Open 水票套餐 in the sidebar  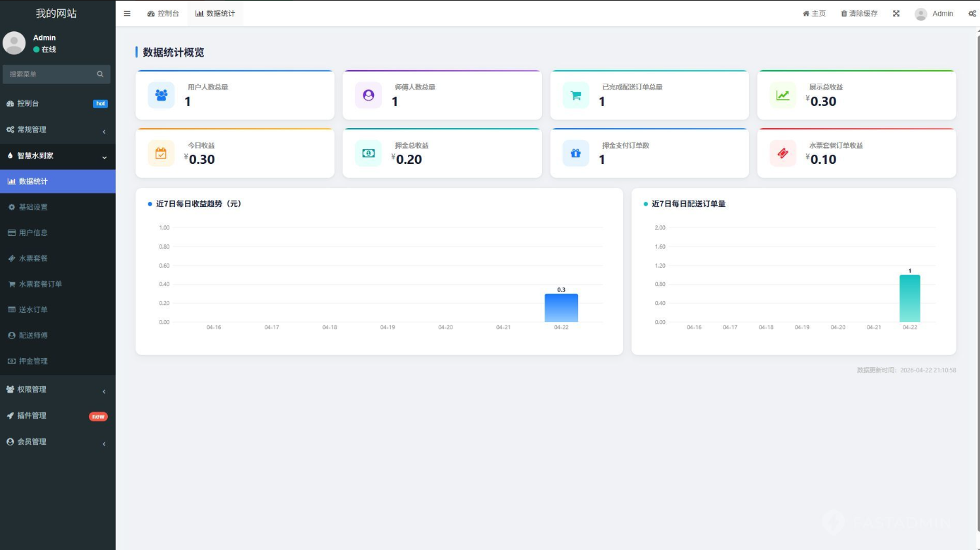click(58, 258)
